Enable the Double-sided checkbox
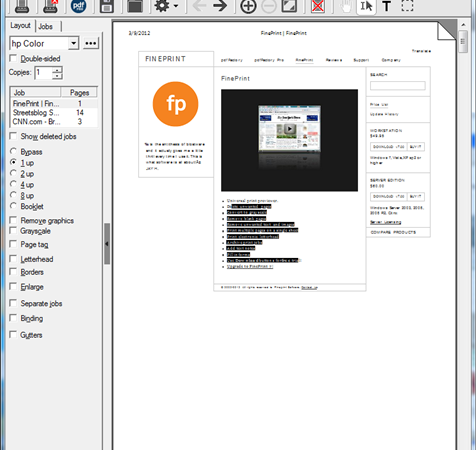Screen dimensions: 476x450 (13, 58)
